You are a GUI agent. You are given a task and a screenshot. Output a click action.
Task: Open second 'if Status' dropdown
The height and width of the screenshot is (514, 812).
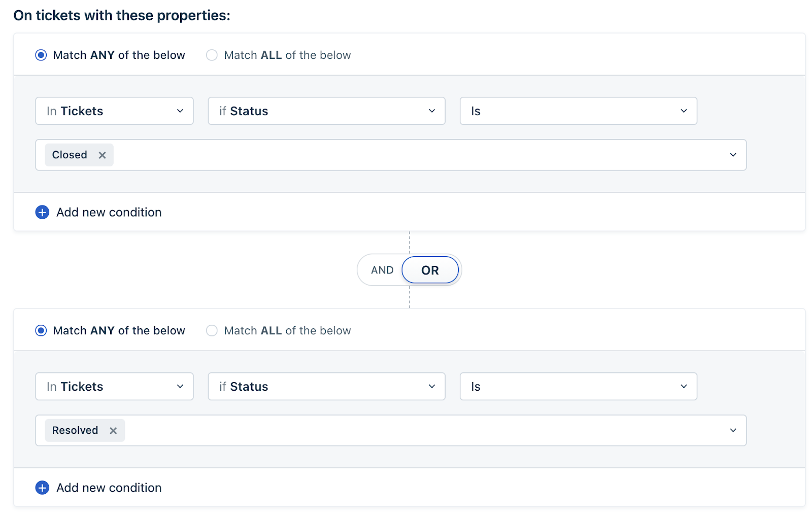coord(326,387)
